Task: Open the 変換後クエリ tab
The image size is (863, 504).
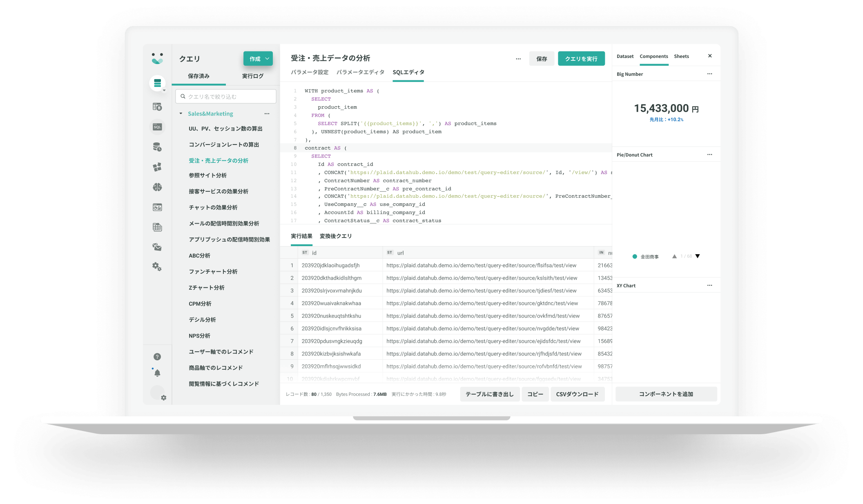Action: coord(335,236)
